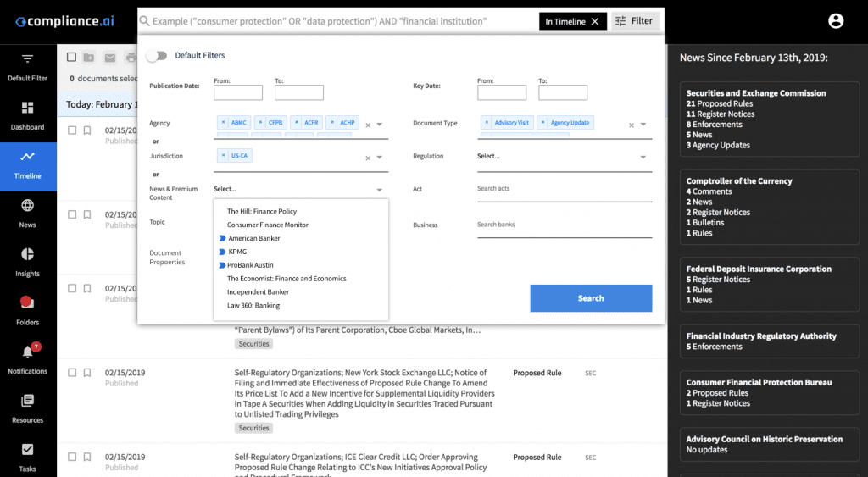Bookmark the New York Stock Exchange document
The height and width of the screenshot is (477, 868).
(87, 373)
